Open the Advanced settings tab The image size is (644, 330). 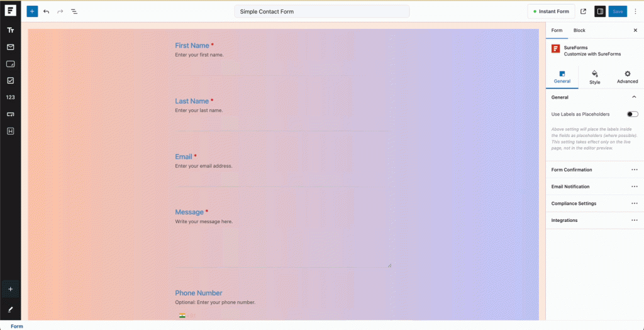tap(627, 77)
